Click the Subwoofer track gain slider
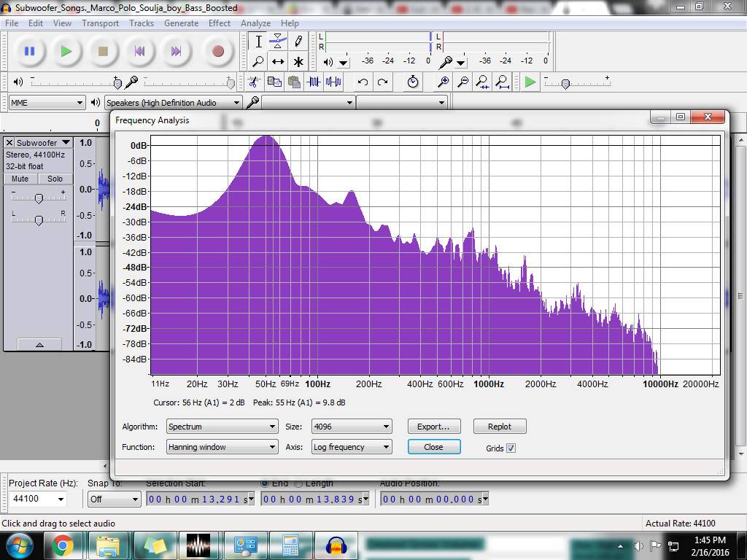Screen dimensions: 747x560 click(39, 198)
